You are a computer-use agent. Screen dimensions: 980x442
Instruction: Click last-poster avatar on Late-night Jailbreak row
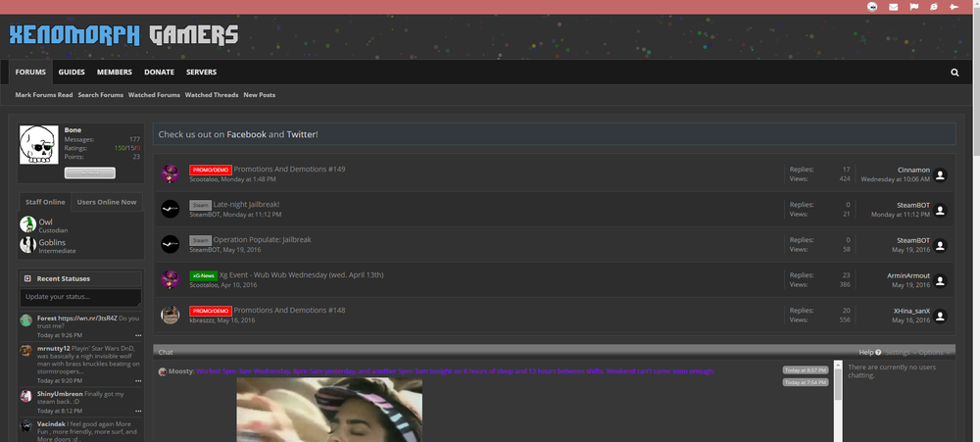[x=940, y=210]
